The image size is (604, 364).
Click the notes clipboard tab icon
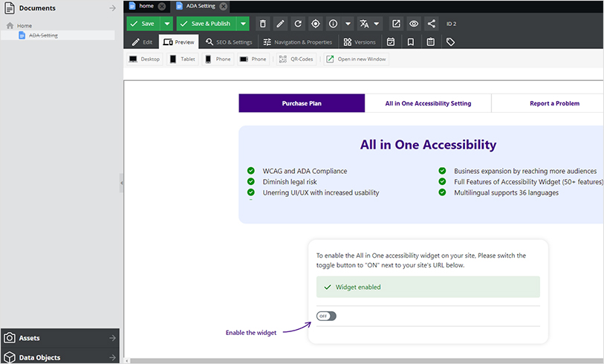pos(431,42)
